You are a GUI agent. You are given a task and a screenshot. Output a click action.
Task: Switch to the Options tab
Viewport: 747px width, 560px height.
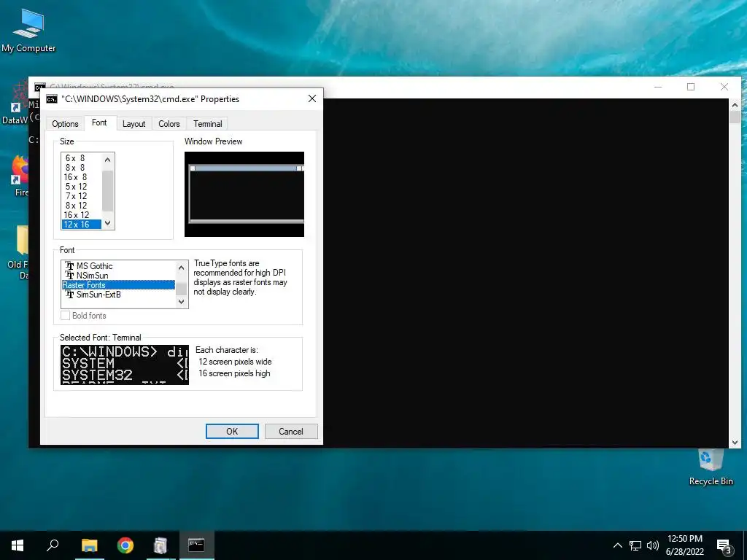tap(65, 124)
